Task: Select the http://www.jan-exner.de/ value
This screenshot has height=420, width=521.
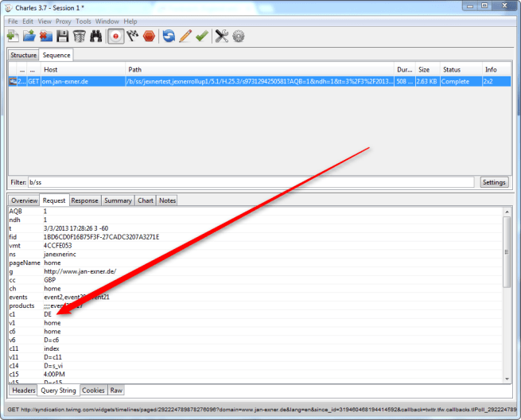Action: [x=80, y=271]
